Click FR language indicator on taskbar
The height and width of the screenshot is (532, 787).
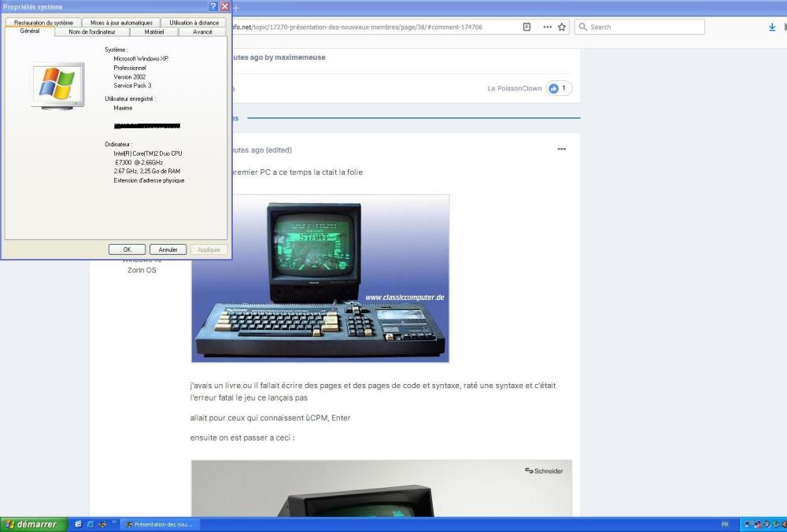pos(726,524)
